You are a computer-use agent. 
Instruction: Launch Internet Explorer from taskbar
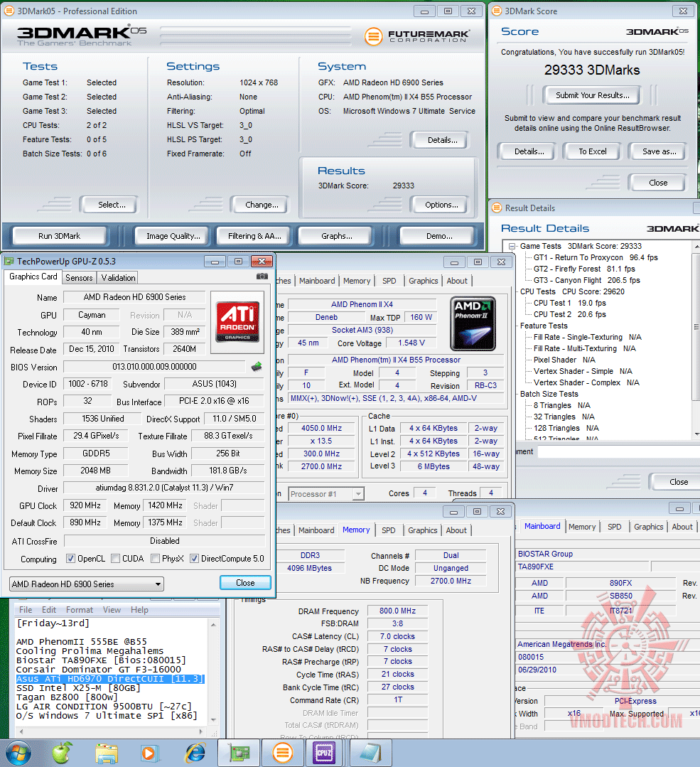click(195, 753)
